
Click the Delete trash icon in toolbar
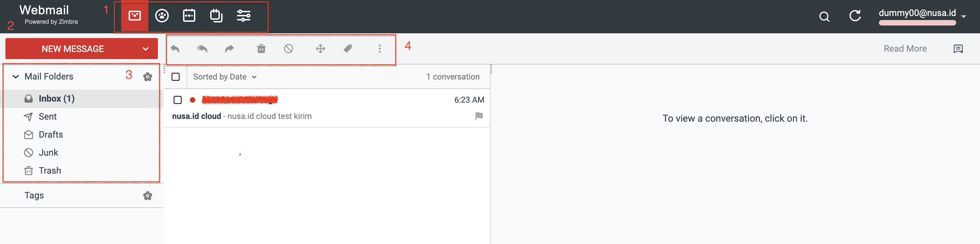261,49
